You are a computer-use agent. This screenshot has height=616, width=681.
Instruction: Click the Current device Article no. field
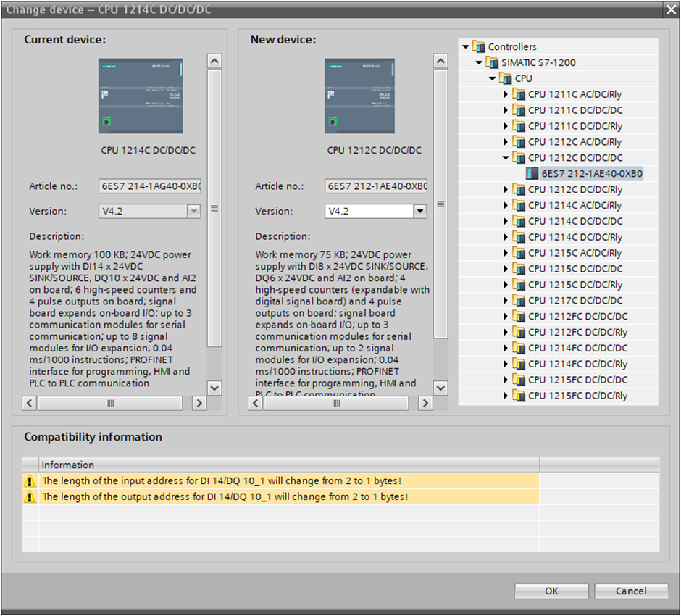[x=149, y=186]
